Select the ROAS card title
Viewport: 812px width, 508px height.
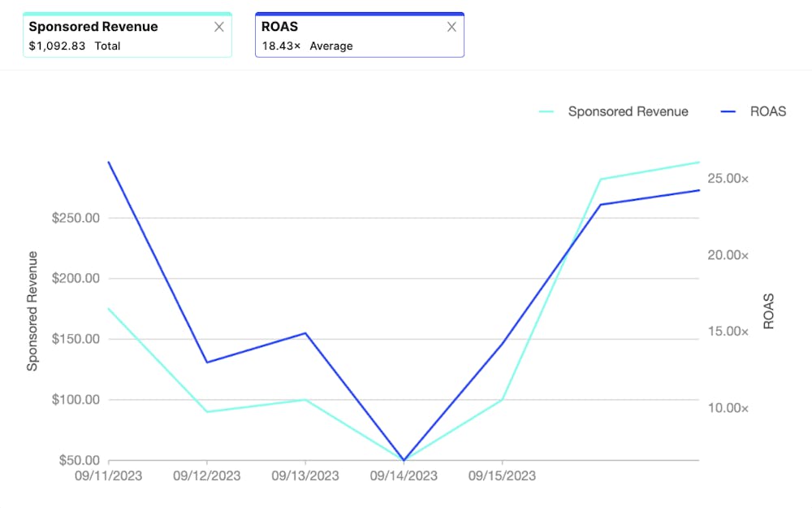point(279,27)
